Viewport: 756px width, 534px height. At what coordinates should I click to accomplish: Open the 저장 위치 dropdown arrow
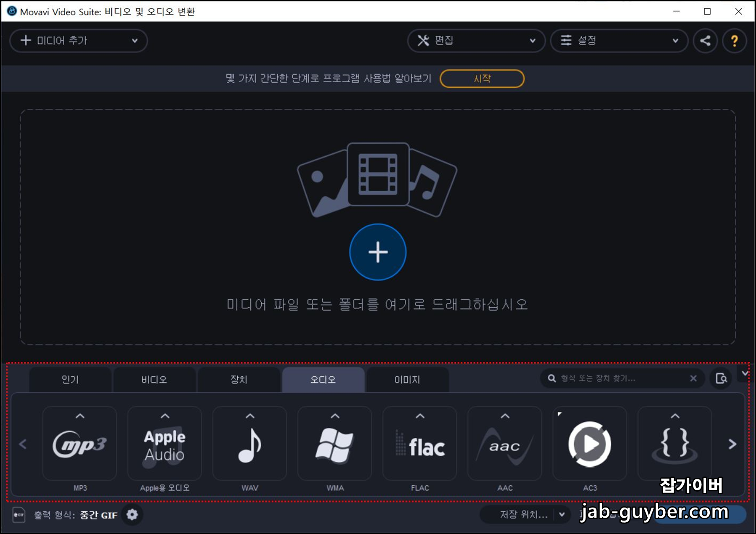tap(562, 515)
